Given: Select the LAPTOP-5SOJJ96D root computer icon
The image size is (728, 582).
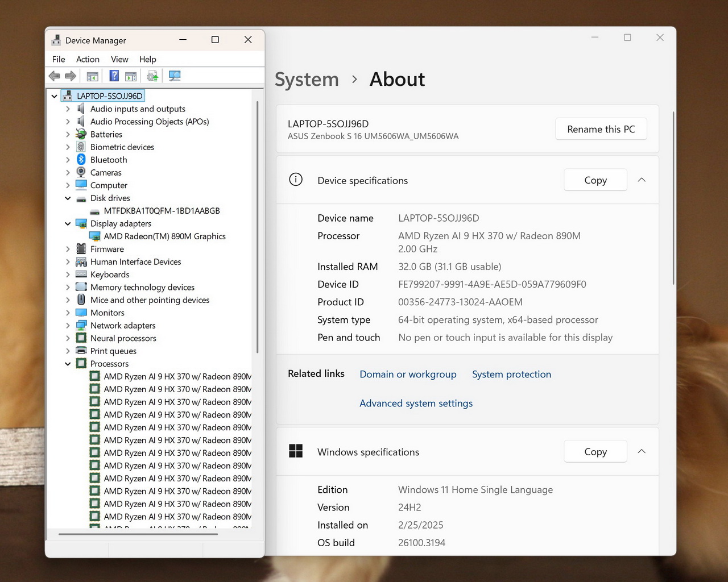Looking at the screenshot, I should click(x=68, y=95).
